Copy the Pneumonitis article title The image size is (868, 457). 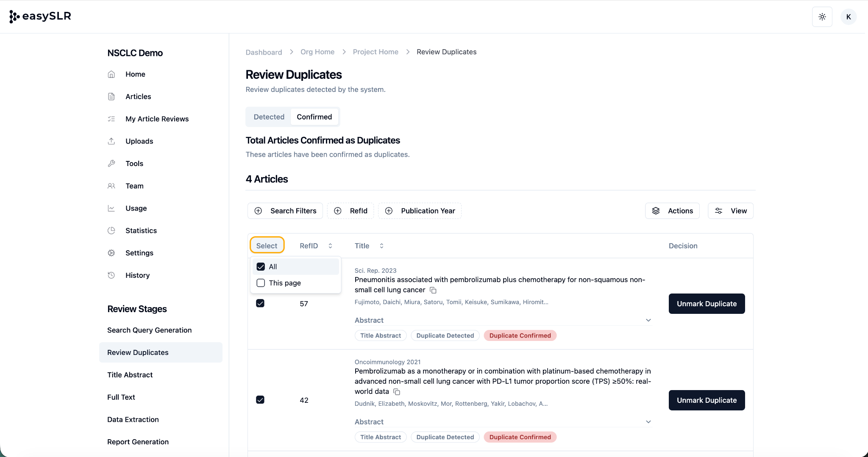[433, 290]
